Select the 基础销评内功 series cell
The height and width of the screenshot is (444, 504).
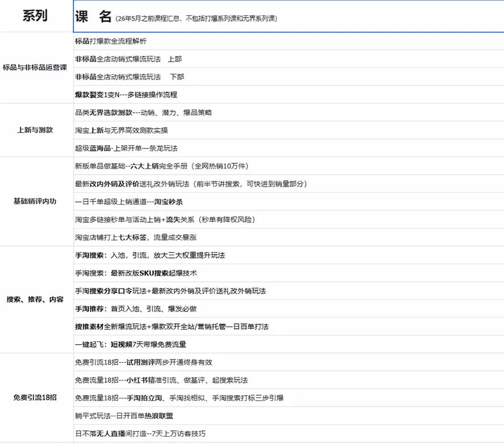[36, 202]
